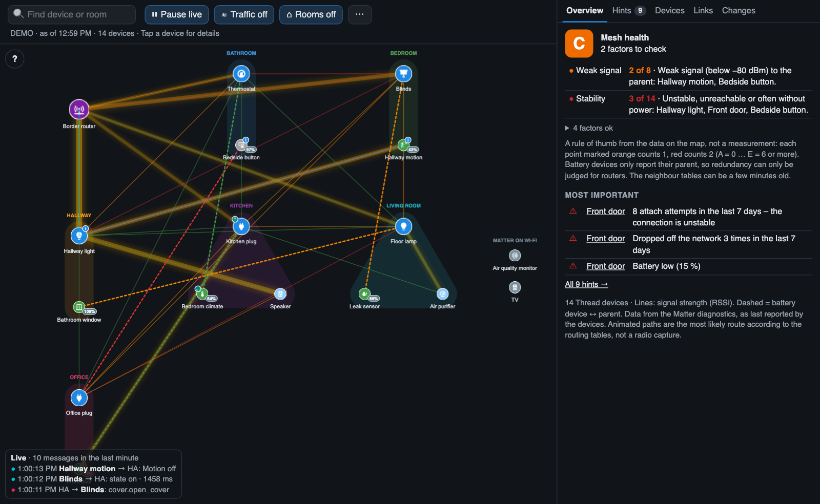Open Front door link for attach attempts
This screenshot has height=504, width=820.
(x=606, y=212)
